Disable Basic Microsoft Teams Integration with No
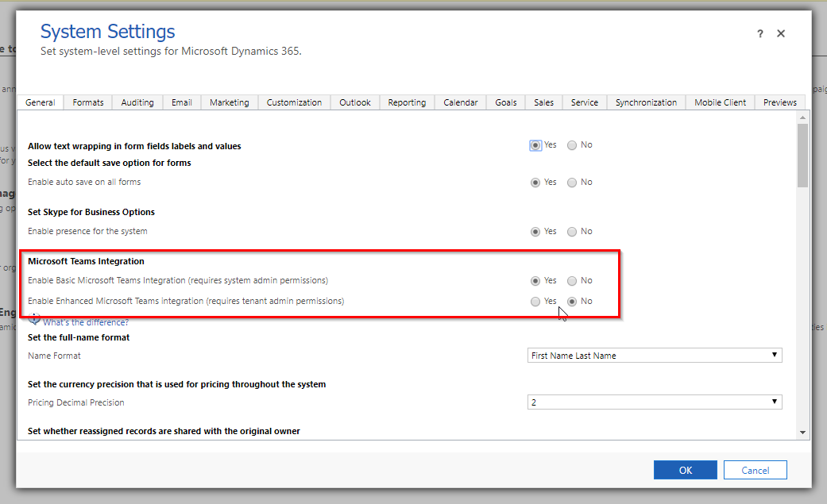827x504 pixels. tap(572, 281)
